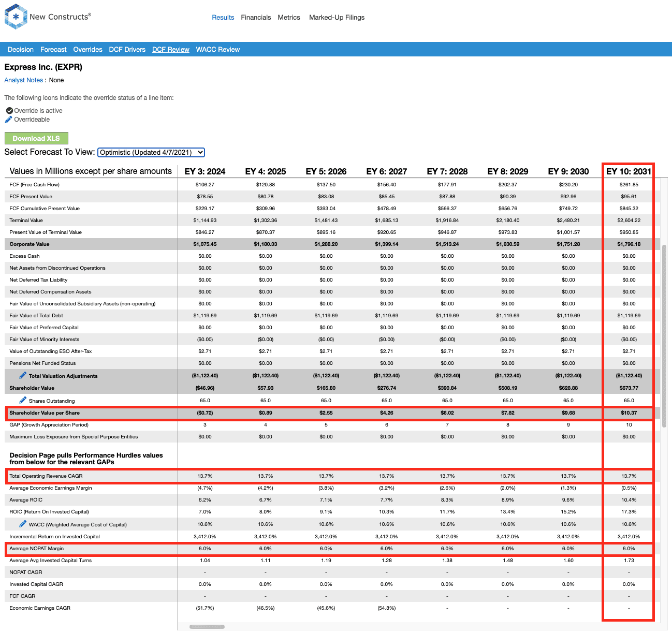
Task: Click $261.85 FCF value for 2031
Action: (x=629, y=185)
